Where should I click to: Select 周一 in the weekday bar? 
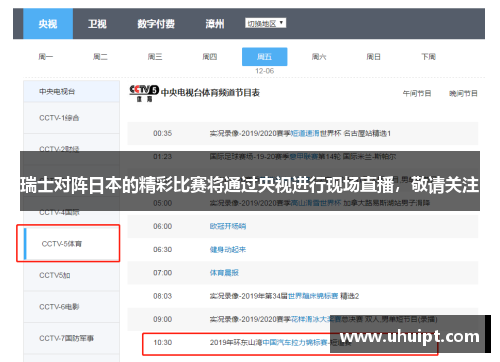(x=46, y=57)
